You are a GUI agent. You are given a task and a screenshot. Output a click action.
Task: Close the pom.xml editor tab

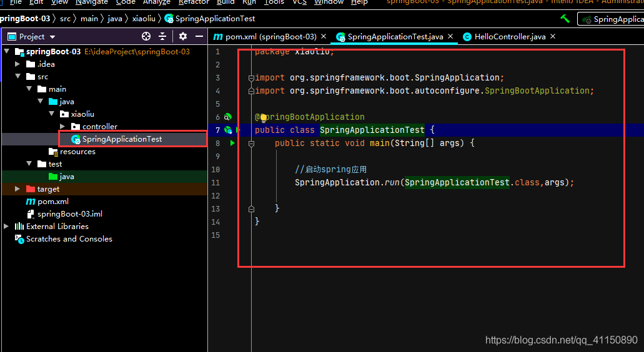point(324,37)
